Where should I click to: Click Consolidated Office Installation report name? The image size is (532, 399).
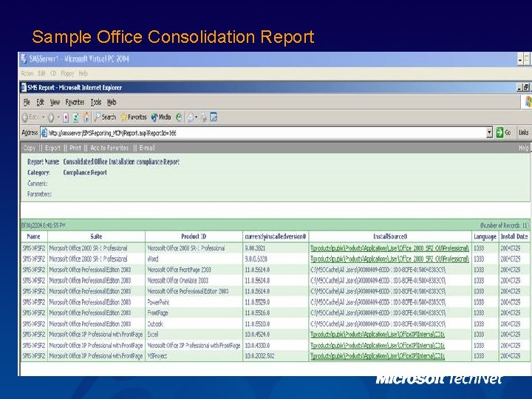121,162
